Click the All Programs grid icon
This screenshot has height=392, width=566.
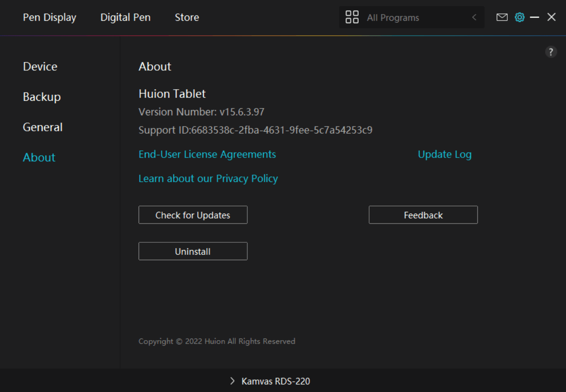(x=352, y=17)
